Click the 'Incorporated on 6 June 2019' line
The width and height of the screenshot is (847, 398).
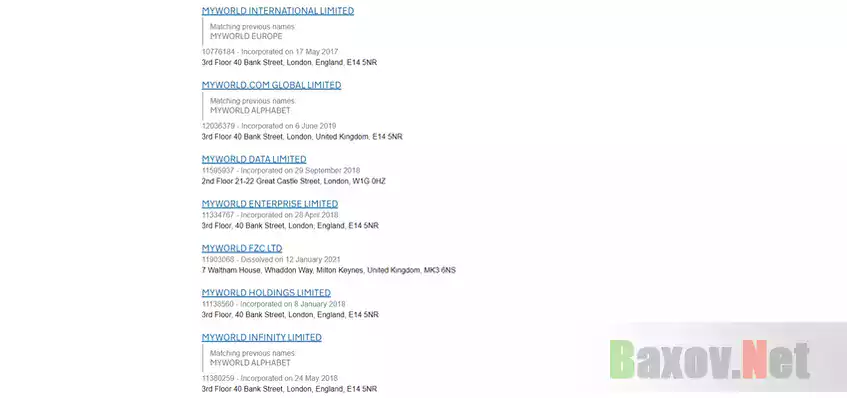coord(288,126)
